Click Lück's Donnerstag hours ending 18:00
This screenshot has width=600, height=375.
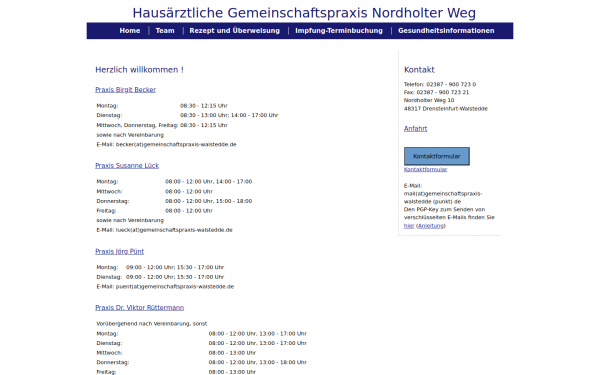tap(209, 201)
